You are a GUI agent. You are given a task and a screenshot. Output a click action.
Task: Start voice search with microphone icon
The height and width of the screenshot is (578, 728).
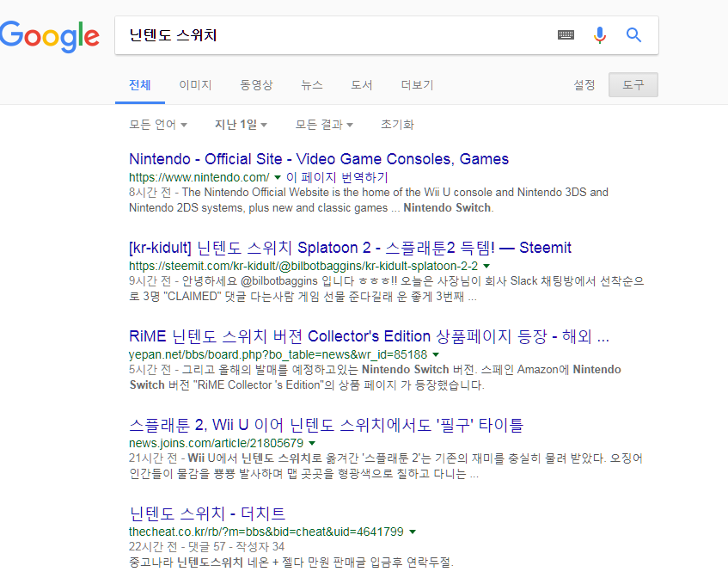599,35
